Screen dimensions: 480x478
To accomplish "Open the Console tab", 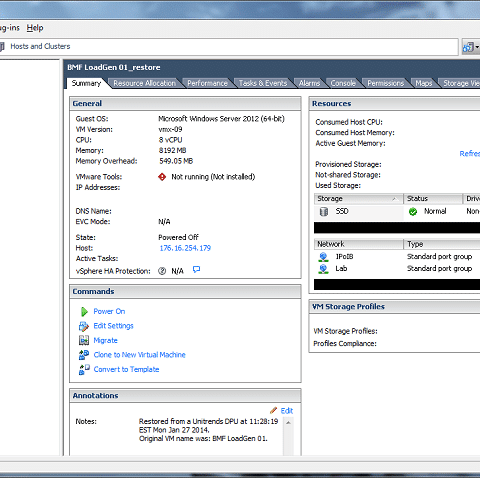I will [343, 83].
